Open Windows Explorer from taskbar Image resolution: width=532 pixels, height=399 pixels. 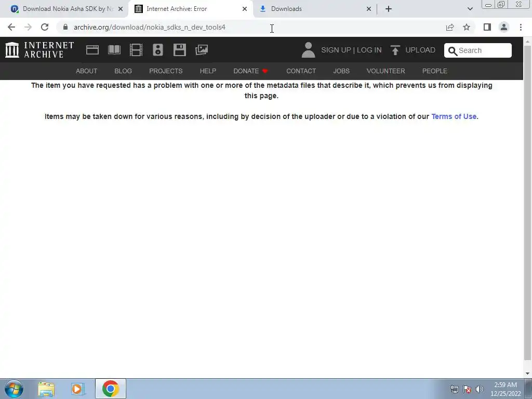click(x=46, y=389)
